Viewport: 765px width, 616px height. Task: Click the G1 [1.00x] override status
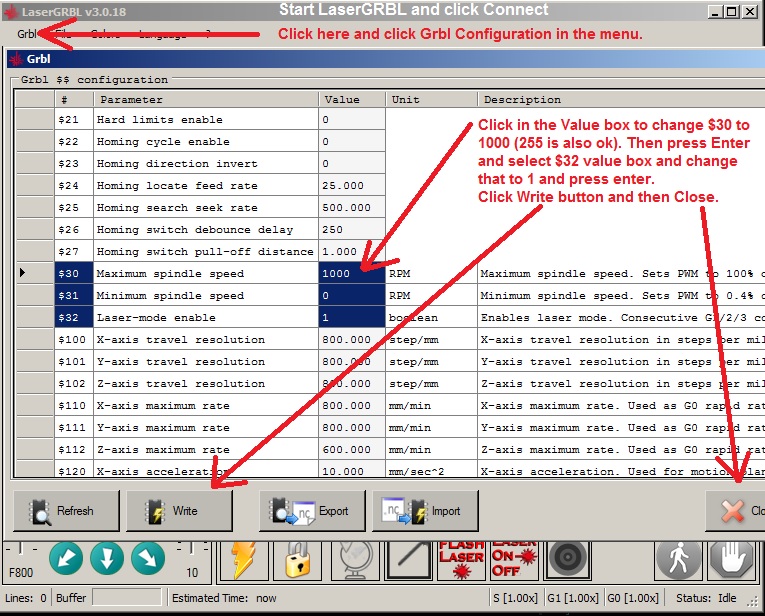tap(573, 598)
